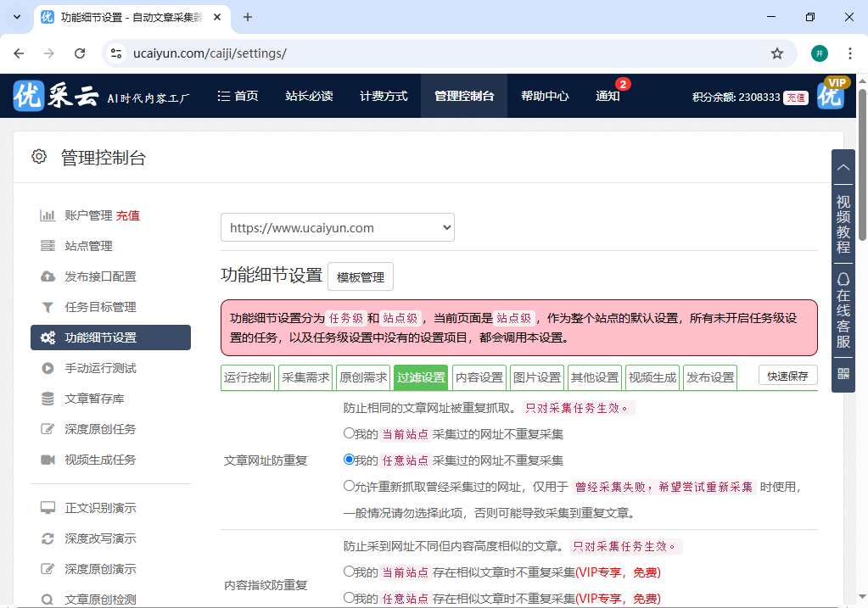The height and width of the screenshot is (608, 868).
Task: Click the QR code icon in right sidebar
Action: click(x=843, y=373)
